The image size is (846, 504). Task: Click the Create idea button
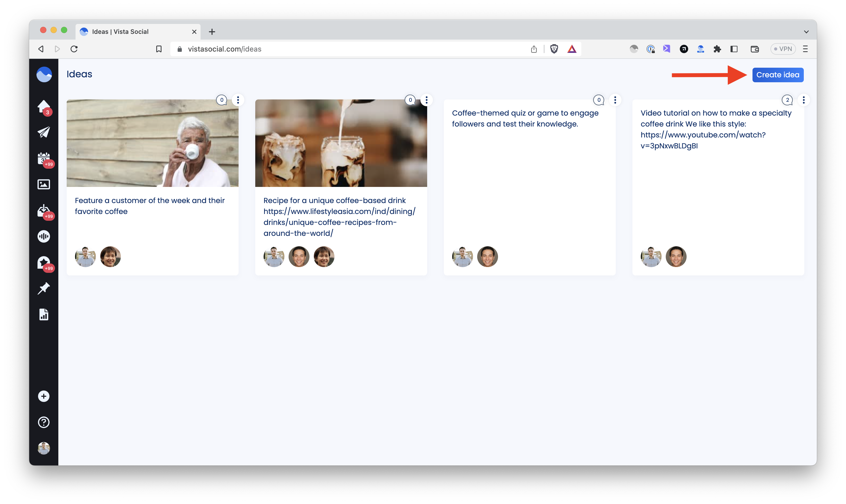click(778, 75)
